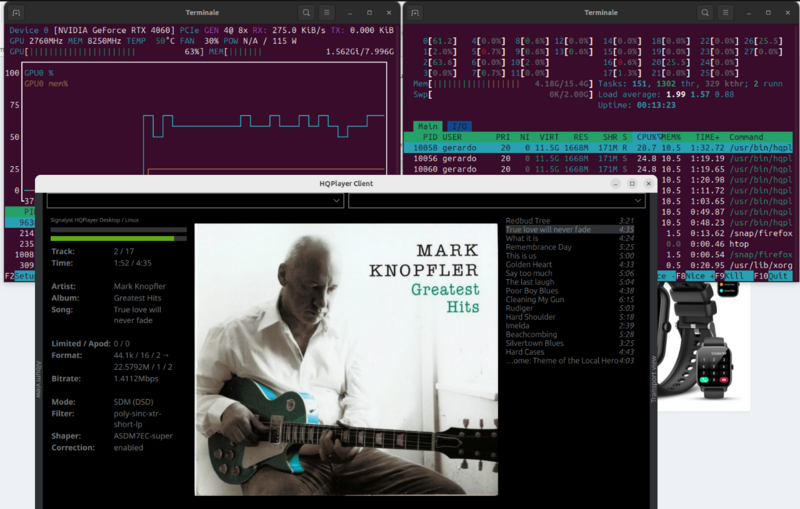800x509 pixels.
Task: Minimize the HQPlayer Client window
Action: coord(615,184)
